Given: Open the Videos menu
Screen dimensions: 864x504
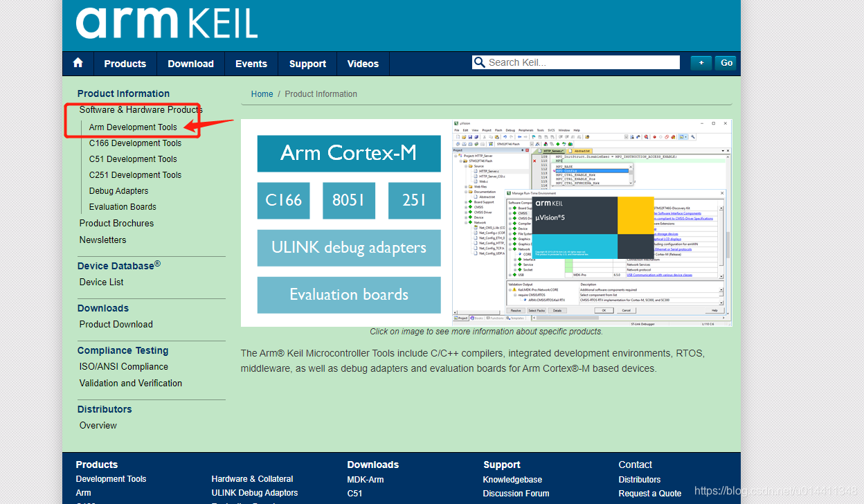Looking at the screenshot, I should pos(363,64).
